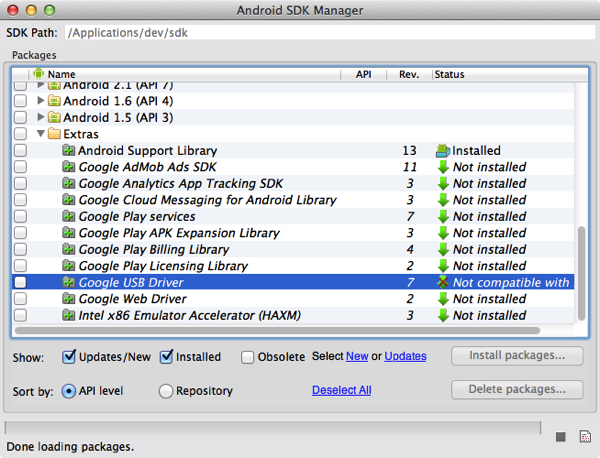Viewport: 600px width, 458px height.
Task: Click the New link to select new packages
Action: pos(357,356)
